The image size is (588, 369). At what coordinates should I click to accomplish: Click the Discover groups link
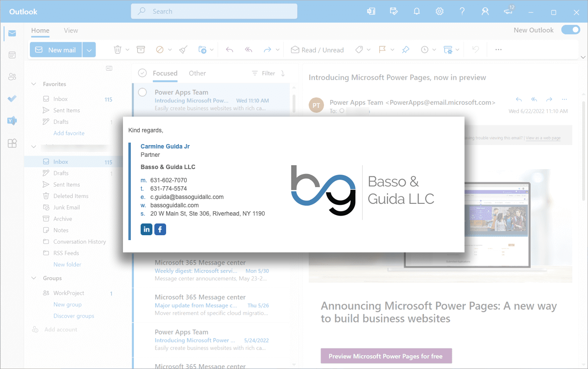click(x=74, y=316)
